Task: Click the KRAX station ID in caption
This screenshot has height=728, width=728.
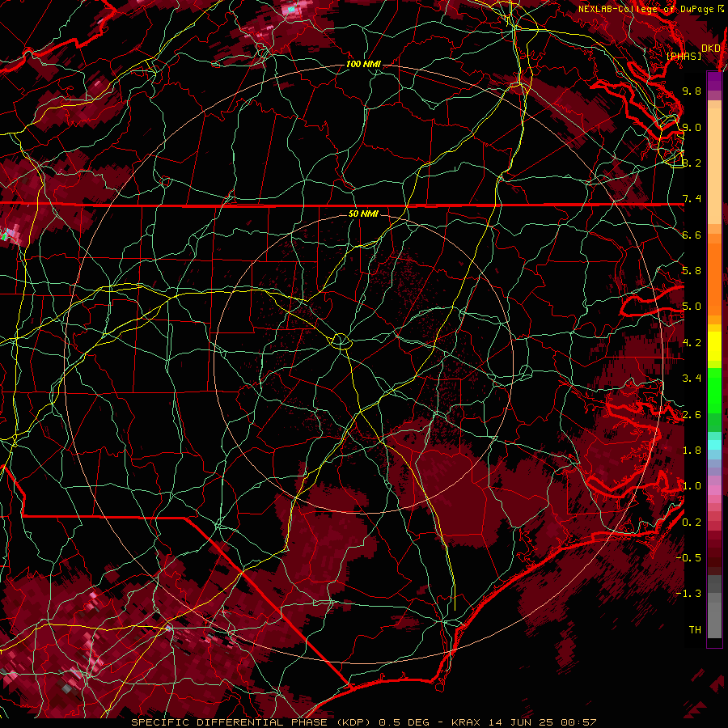Action: [x=467, y=722]
